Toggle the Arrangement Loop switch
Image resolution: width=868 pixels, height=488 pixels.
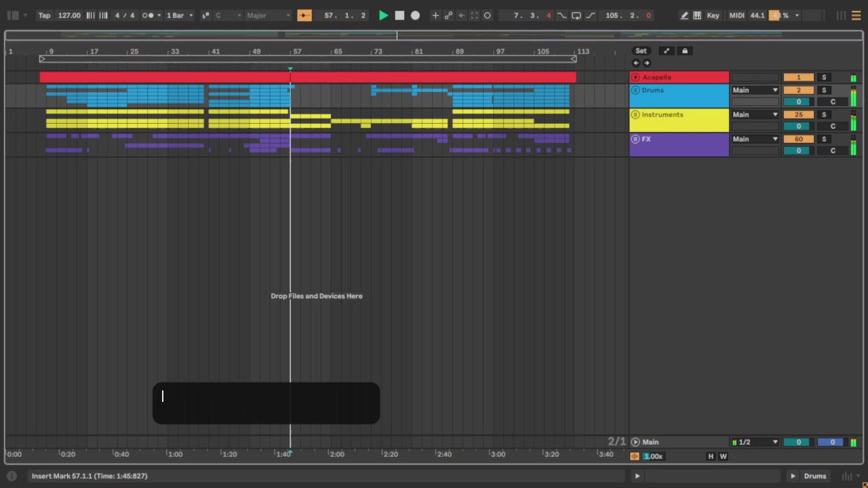[x=576, y=16]
